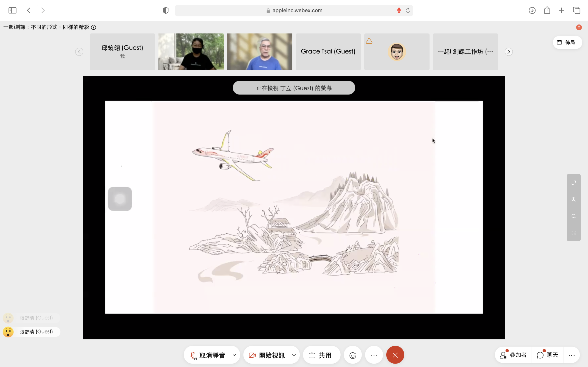The width and height of the screenshot is (588, 367).
Task: Expand video options arrow beside 開始視訊
Action: click(x=294, y=355)
